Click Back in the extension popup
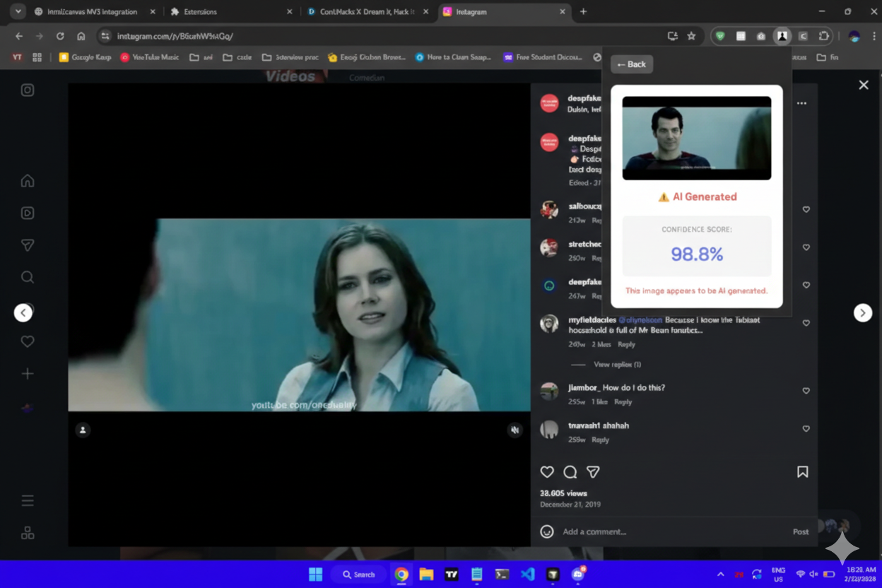 (x=632, y=64)
